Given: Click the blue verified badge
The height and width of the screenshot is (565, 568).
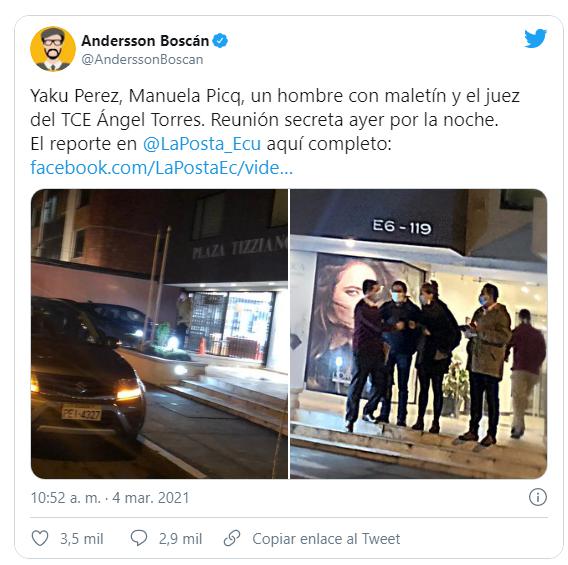Looking at the screenshot, I should coord(220,41).
